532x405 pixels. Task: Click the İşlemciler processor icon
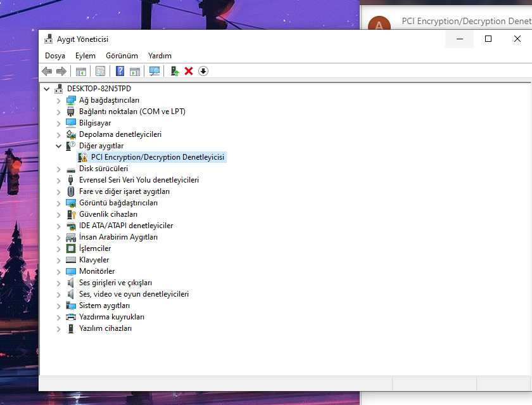(x=71, y=248)
